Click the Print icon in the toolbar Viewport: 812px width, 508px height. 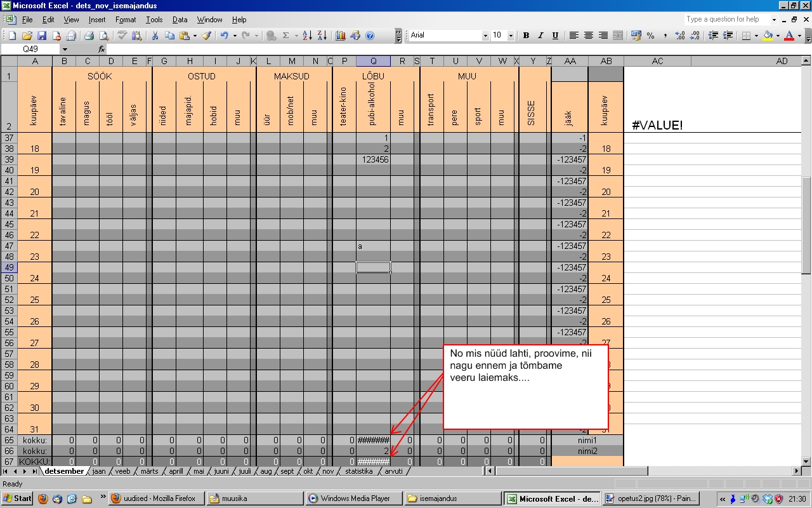click(x=89, y=36)
